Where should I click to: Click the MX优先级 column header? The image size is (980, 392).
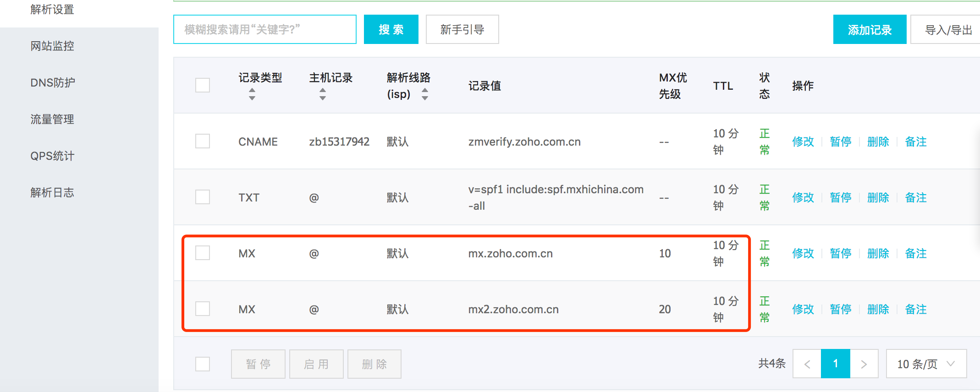click(673, 86)
